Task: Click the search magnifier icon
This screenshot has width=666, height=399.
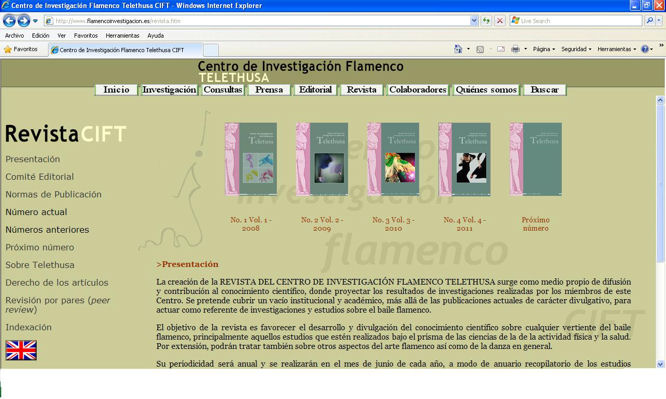Action: pyautogui.click(x=649, y=20)
